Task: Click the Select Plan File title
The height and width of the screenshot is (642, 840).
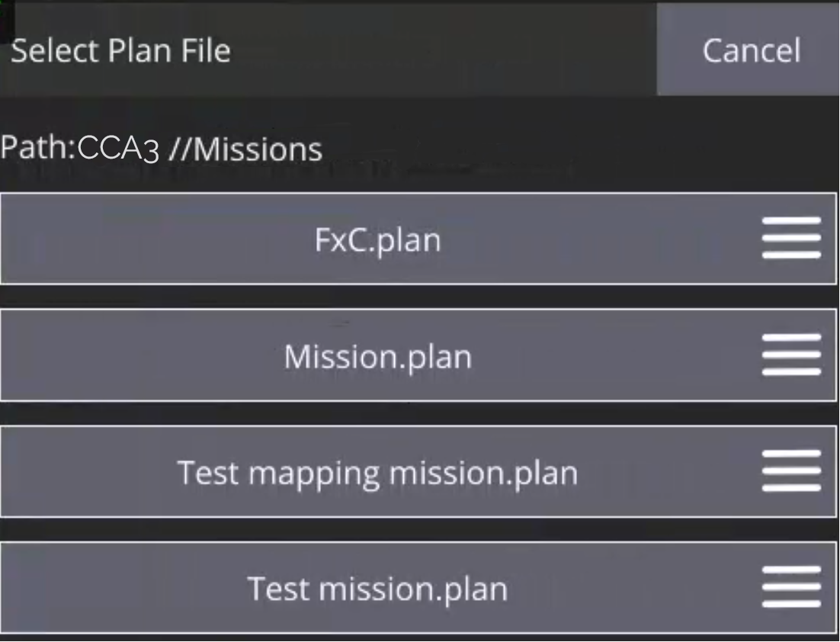Action: click(120, 50)
